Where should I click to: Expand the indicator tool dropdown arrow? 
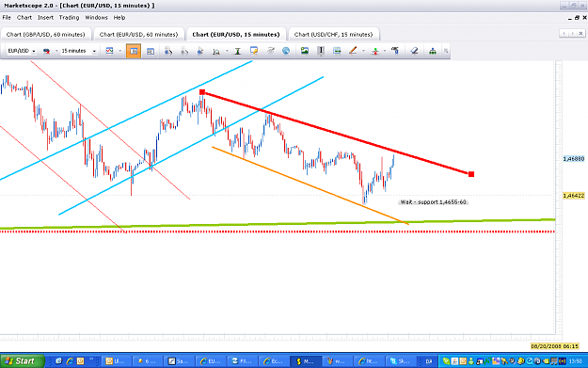pos(385,51)
